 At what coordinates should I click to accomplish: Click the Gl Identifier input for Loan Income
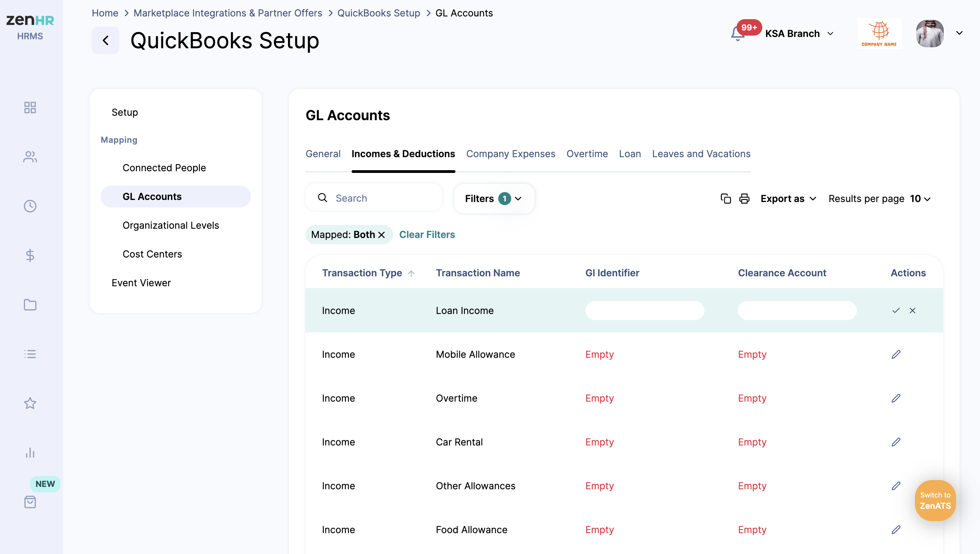[644, 311]
